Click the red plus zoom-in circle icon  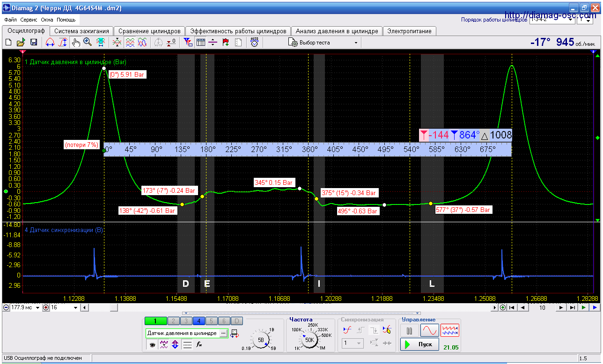[x=46, y=307]
